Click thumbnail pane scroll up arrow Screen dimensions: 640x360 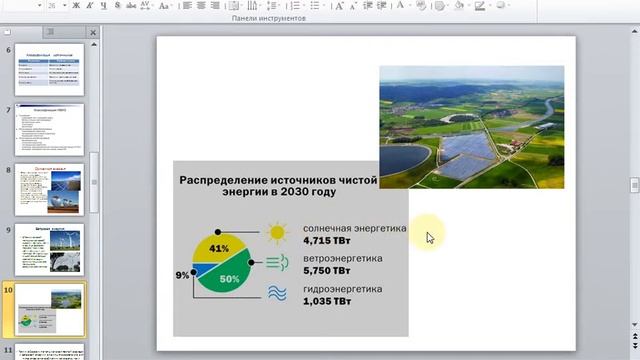click(x=94, y=44)
